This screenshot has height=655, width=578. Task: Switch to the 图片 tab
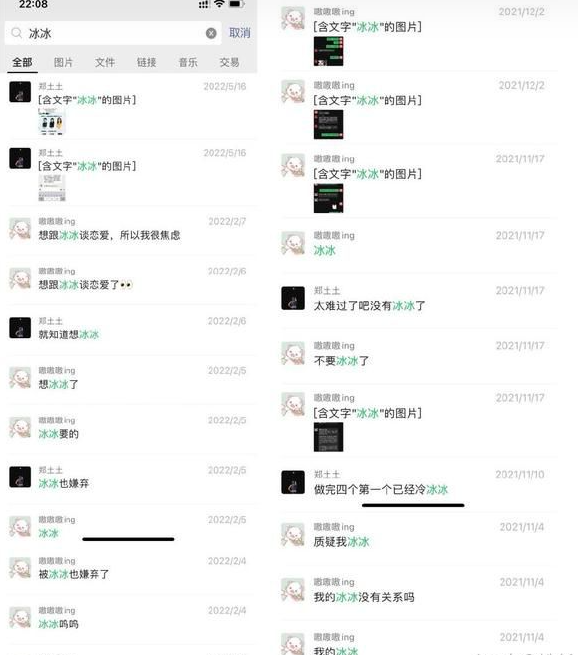(63, 63)
